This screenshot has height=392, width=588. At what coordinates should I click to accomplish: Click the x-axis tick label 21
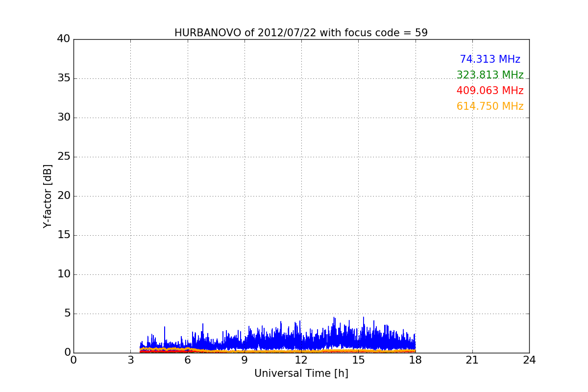click(472, 360)
